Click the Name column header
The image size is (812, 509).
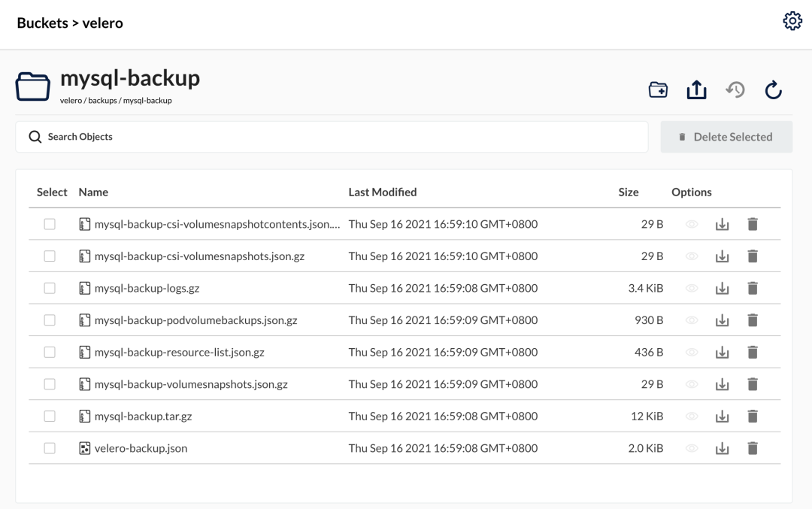coord(93,192)
